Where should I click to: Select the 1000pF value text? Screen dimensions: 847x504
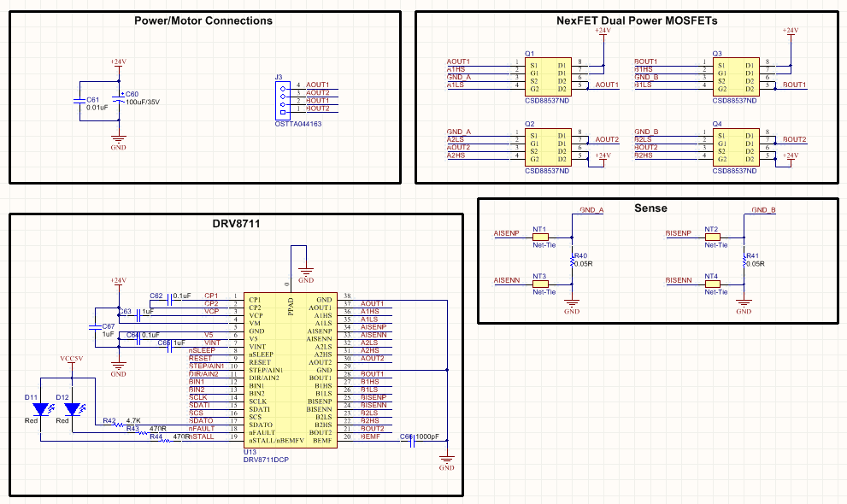pyautogui.click(x=427, y=437)
